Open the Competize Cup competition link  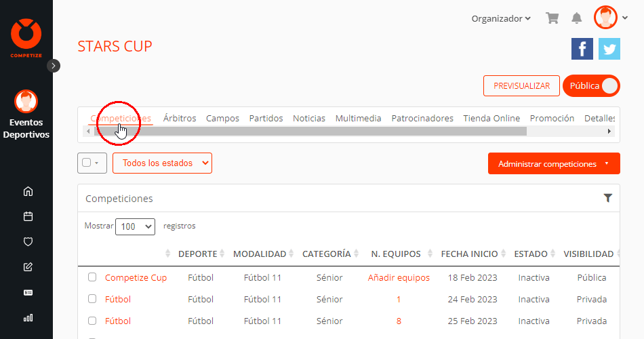coord(136,278)
